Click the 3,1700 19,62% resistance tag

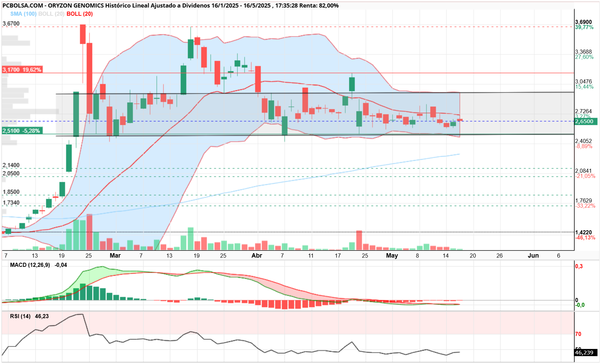22,70
